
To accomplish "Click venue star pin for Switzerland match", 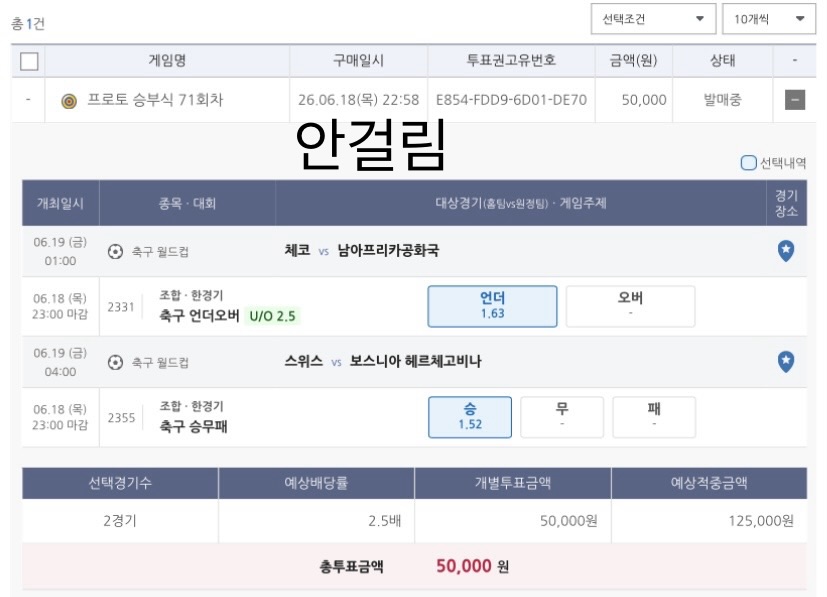I will point(786,362).
